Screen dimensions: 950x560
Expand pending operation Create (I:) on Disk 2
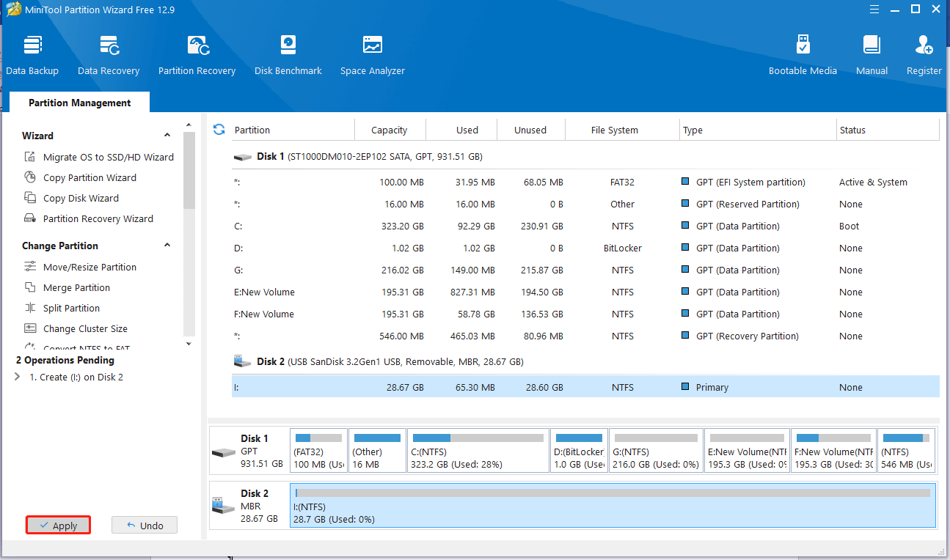point(18,377)
